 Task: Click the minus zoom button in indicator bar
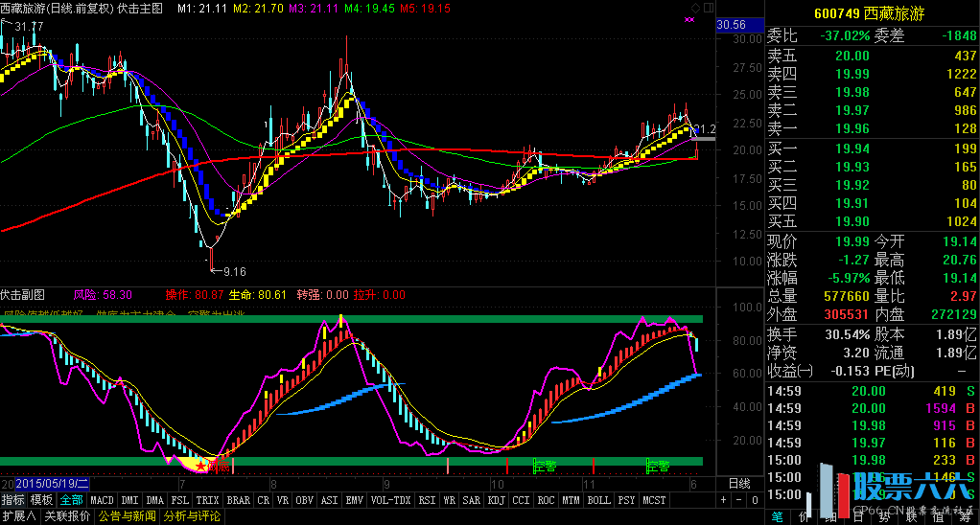point(738,500)
